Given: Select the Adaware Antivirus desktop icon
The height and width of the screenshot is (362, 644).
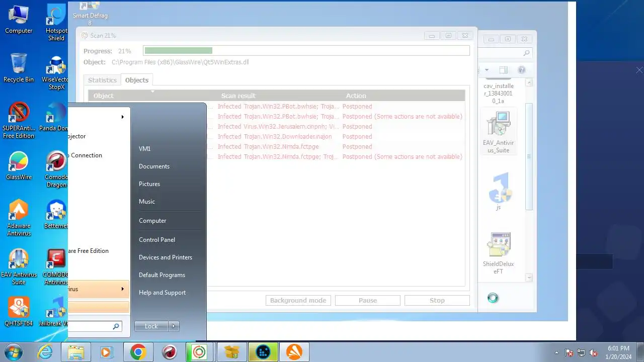Looking at the screenshot, I should (19, 218).
